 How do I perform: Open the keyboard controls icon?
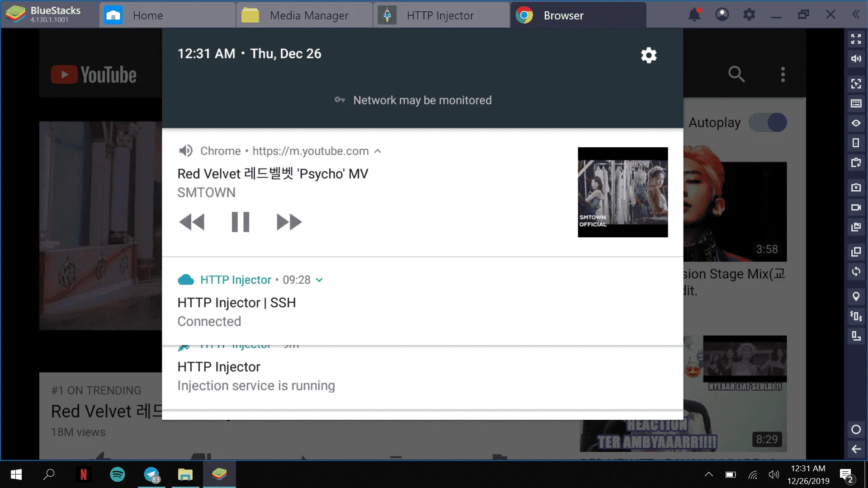tap(856, 103)
